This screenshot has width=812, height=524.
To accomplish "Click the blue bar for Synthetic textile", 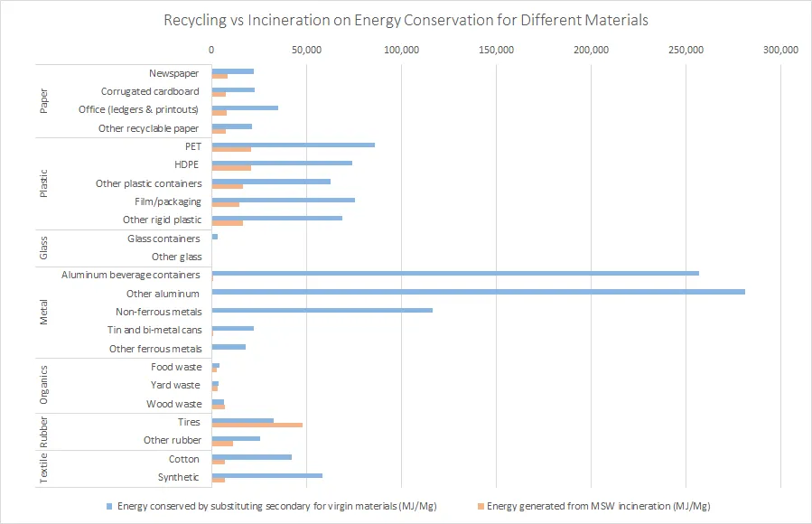I will coord(267,475).
